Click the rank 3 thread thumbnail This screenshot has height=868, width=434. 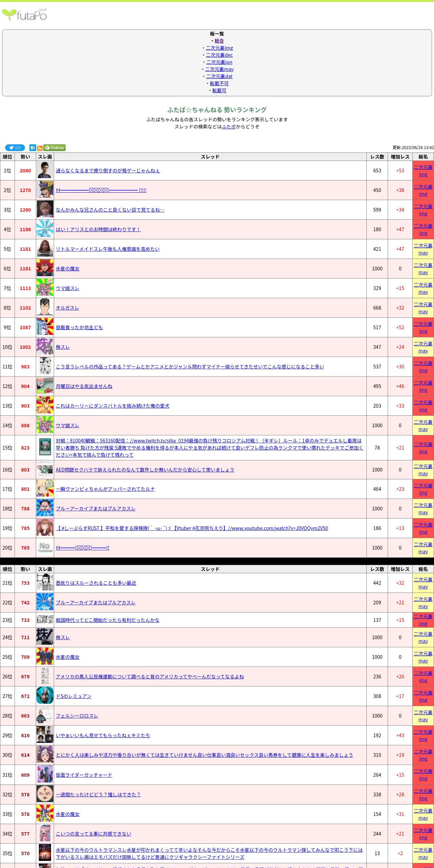[x=45, y=209]
